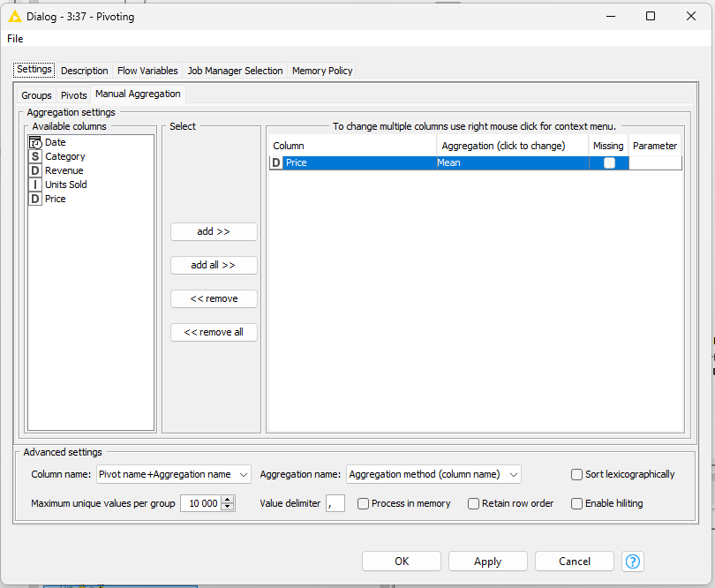This screenshot has height=588, width=715.
Task: Click the Category string type icon
Action: click(x=35, y=156)
